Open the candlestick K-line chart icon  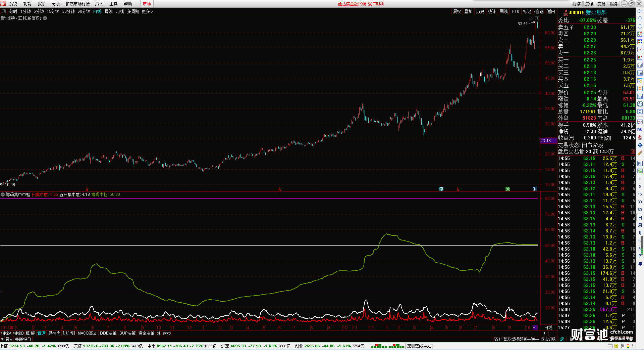[640, 57]
